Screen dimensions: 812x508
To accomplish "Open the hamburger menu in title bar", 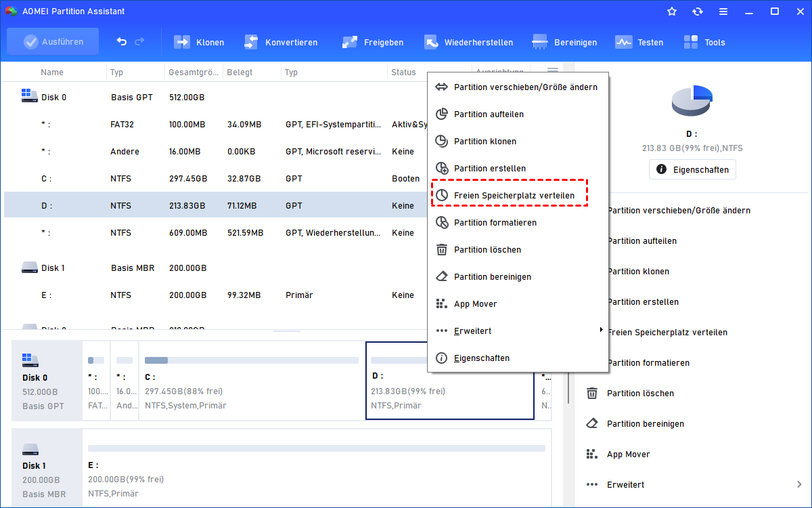I will tap(723, 12).
